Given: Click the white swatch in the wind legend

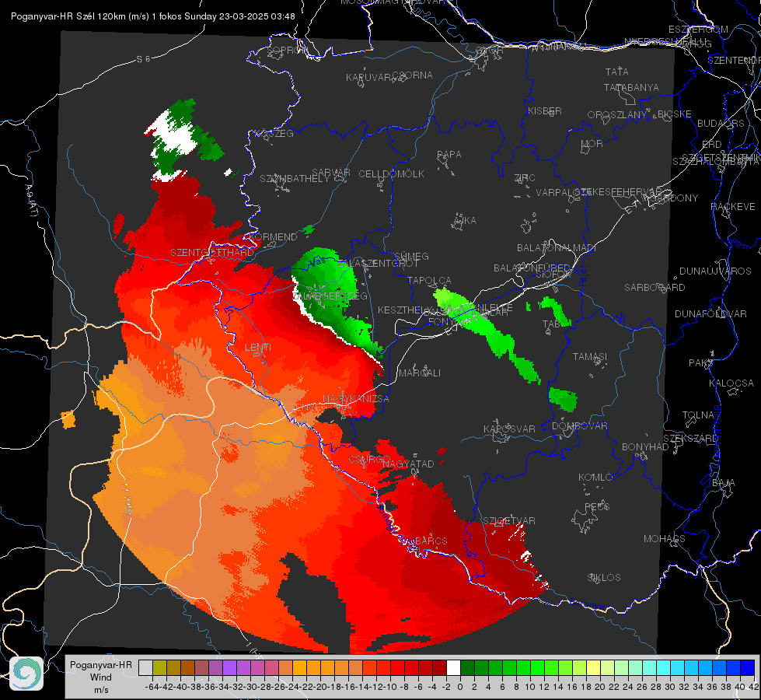Looking at the screenshot, I should pyautogui.click(x=453, y=667).
